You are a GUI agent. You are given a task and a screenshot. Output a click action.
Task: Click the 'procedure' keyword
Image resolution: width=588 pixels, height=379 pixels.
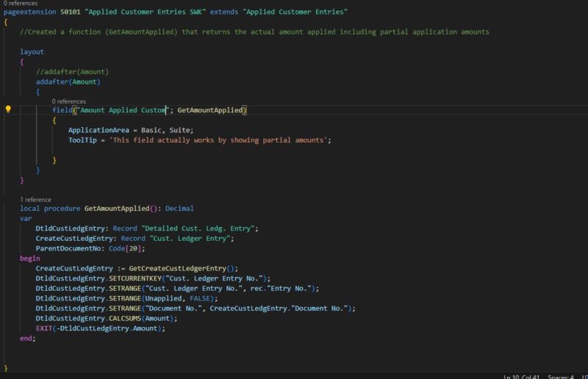(x=62, y=209)
